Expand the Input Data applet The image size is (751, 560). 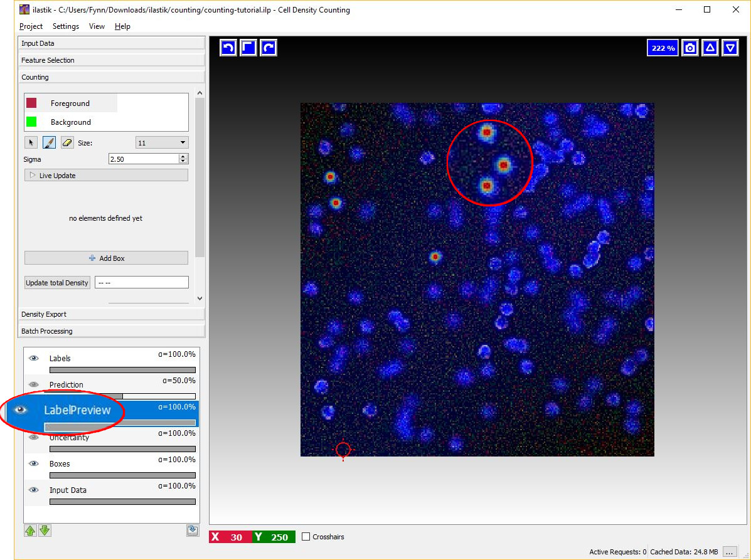pos(111,43)
